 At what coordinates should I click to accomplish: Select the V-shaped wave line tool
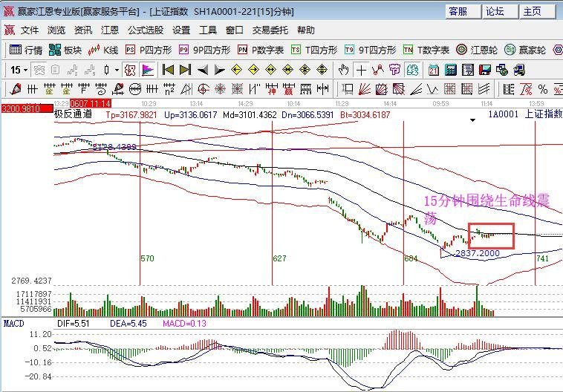click(433, 89)
